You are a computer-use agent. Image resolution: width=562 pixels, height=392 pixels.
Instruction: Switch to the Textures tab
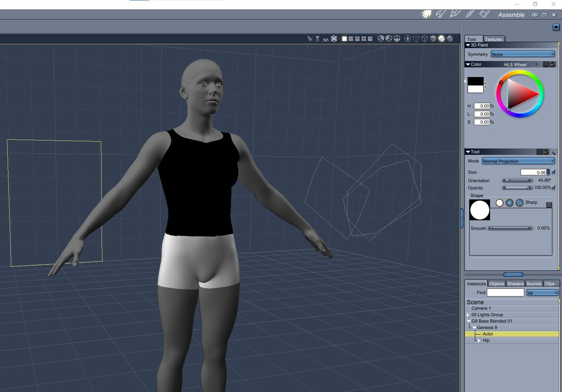coord(493,39)
